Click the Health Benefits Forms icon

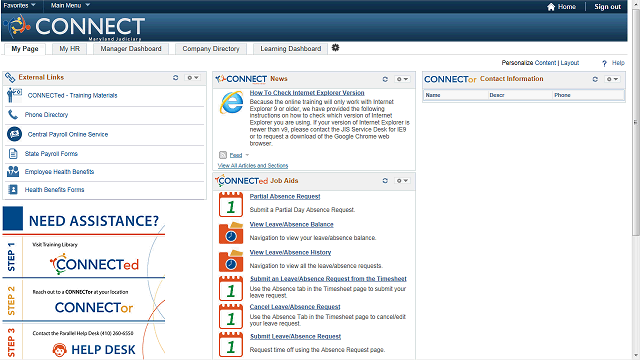tap(13, 189)
